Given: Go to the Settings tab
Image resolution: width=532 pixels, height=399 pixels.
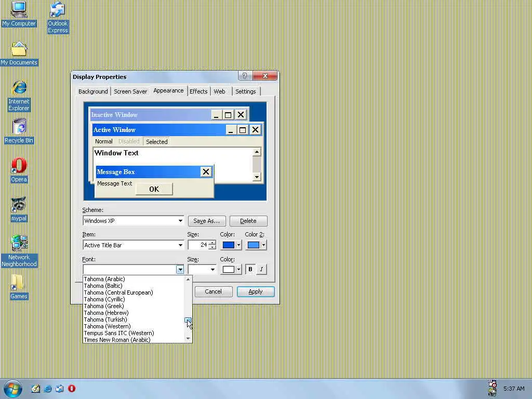Looking at the screenshot, I should [246, 91].
